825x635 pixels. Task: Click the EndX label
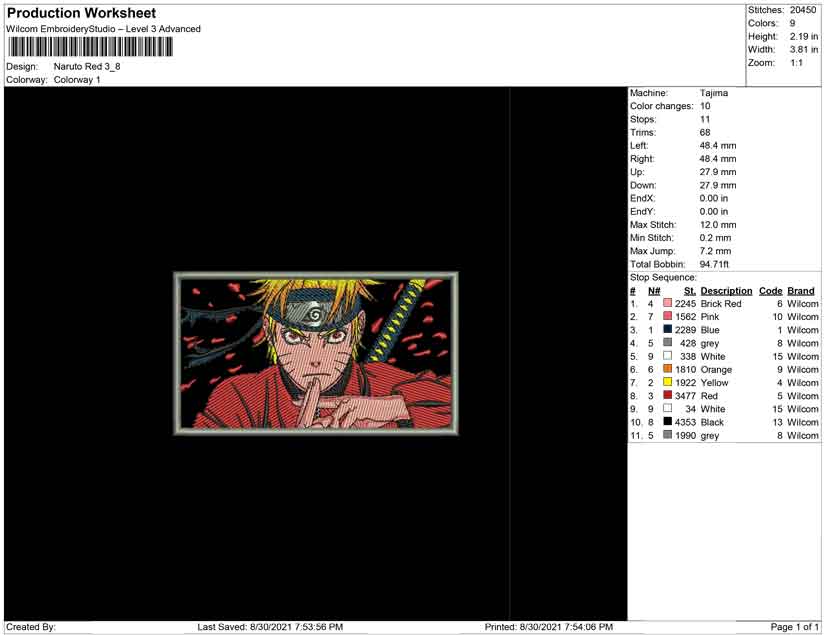[642, 198]
